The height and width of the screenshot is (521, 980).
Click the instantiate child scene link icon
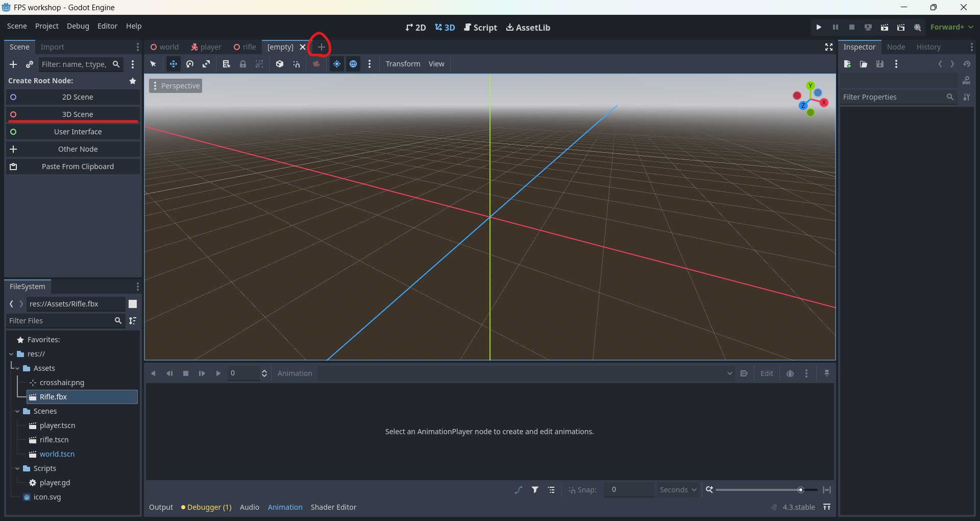coord(30,64)
